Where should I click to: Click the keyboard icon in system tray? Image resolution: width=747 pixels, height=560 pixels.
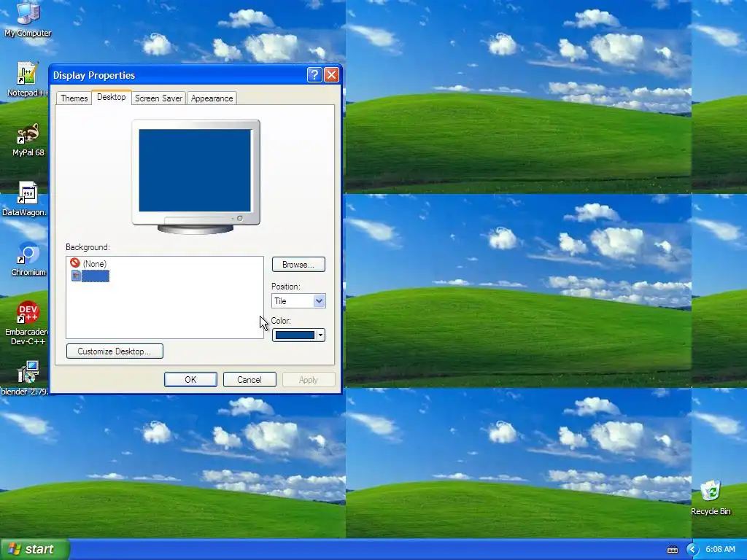point(672,550)
